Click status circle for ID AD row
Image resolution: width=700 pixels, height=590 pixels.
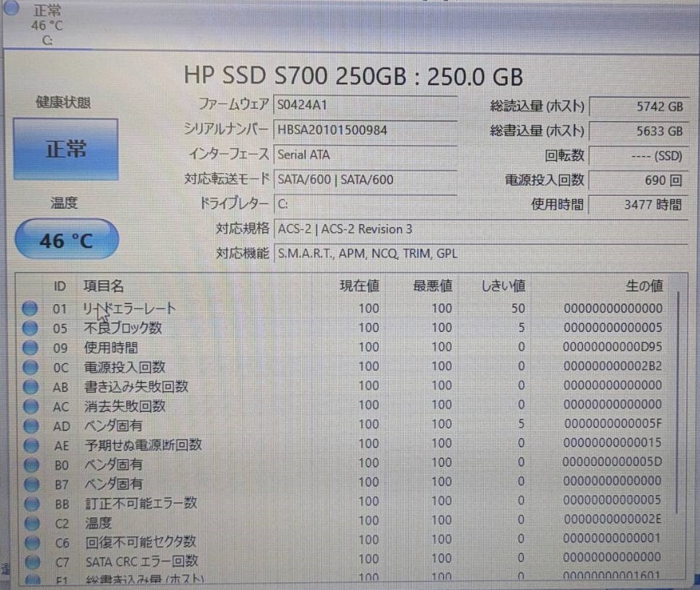(x=31, y=426)
